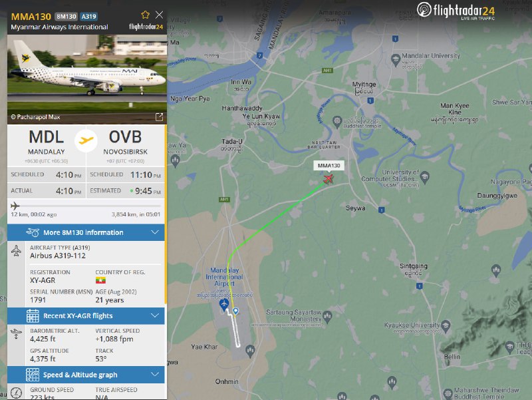
Task: Click the red MMA130 airplane on map
Action: point(328,178)
